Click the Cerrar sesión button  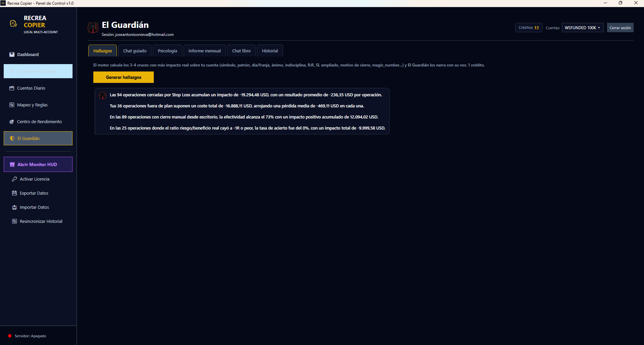pos(620,28)
